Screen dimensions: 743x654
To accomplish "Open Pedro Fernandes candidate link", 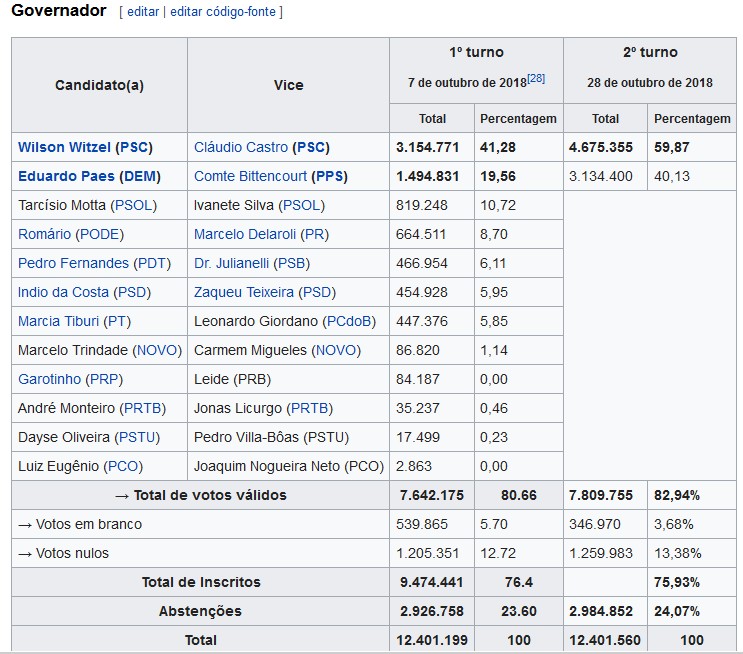I will point(73,263).
